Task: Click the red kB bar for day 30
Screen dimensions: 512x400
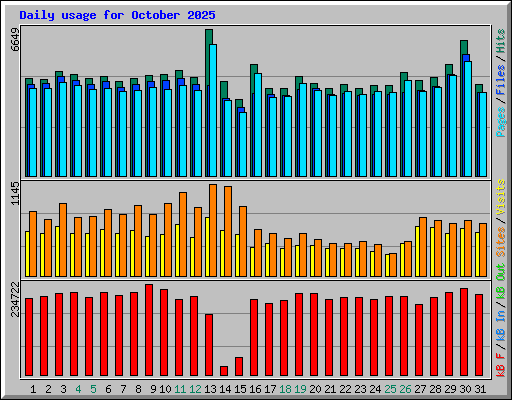Action: click(x=464, y=332)
